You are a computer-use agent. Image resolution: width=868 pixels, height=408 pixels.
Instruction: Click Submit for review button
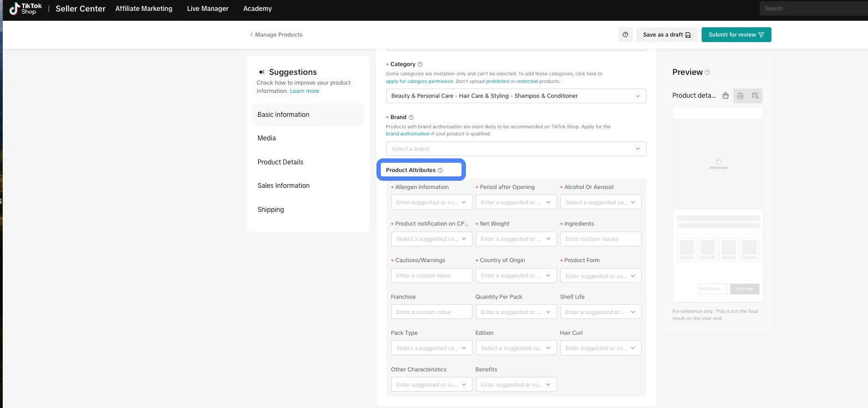point(736,35)
